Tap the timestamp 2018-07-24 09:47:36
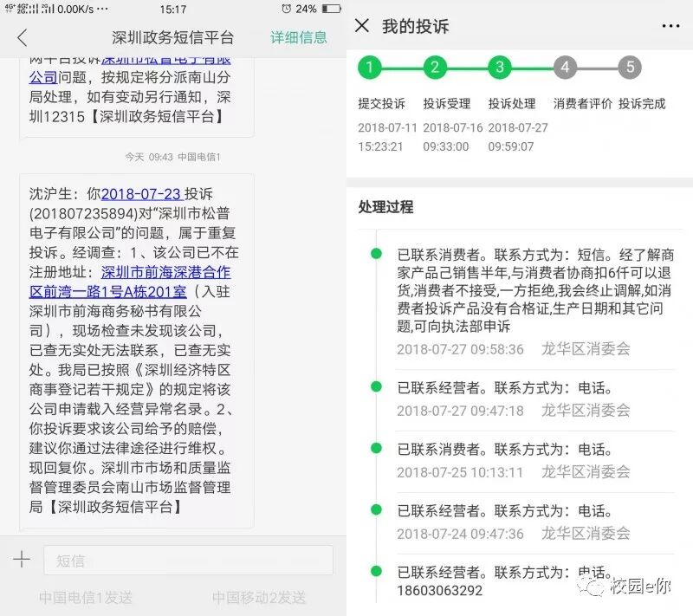This screenshot has width=693, height=616. click(460, 534)
